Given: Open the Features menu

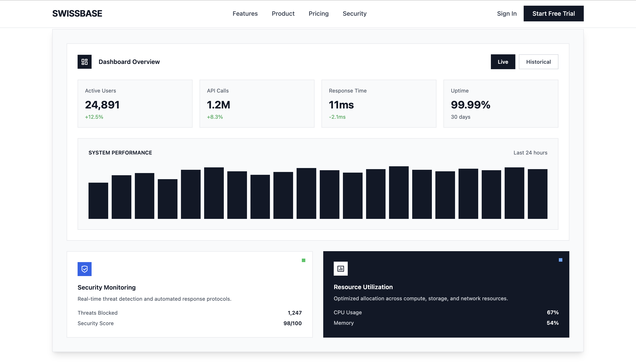Looking at the screenshot, I should pyautogui.click(x=245, y=14).
